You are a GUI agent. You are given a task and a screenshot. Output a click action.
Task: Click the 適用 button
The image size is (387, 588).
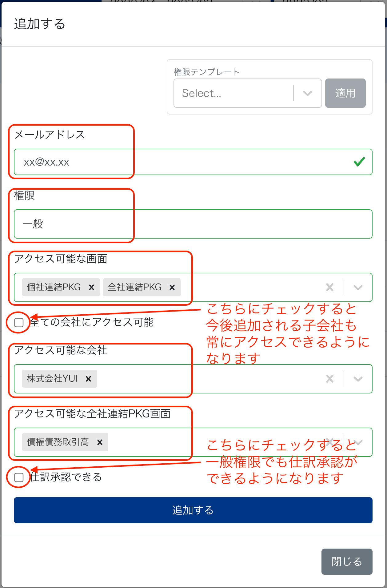pos(345,93)
